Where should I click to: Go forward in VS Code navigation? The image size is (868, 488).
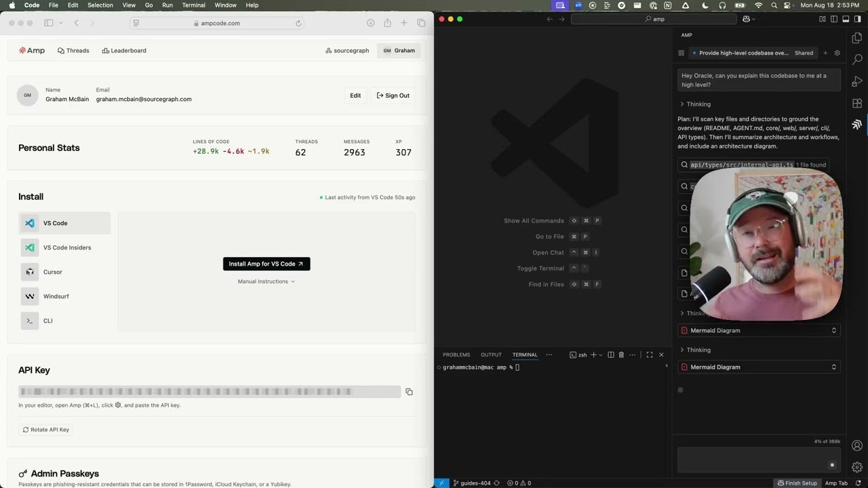561,19
